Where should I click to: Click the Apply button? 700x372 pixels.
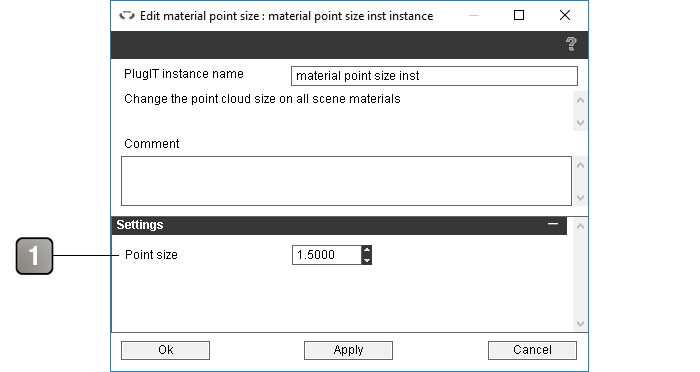click(x=348, y=350)
